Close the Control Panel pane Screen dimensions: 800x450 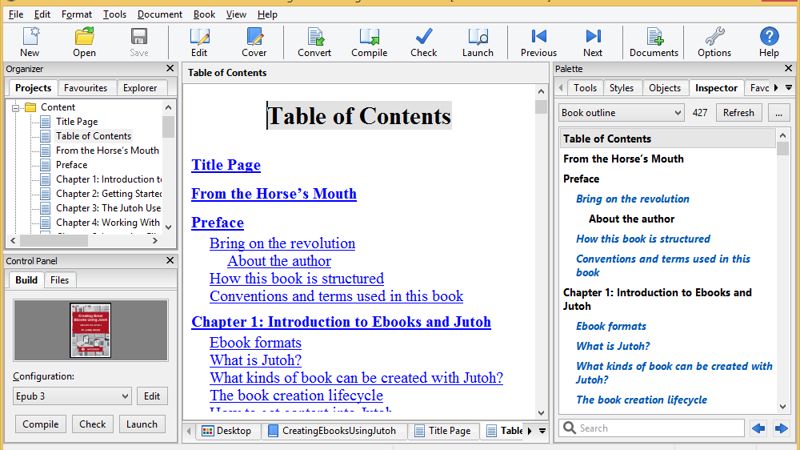(170, 260)
